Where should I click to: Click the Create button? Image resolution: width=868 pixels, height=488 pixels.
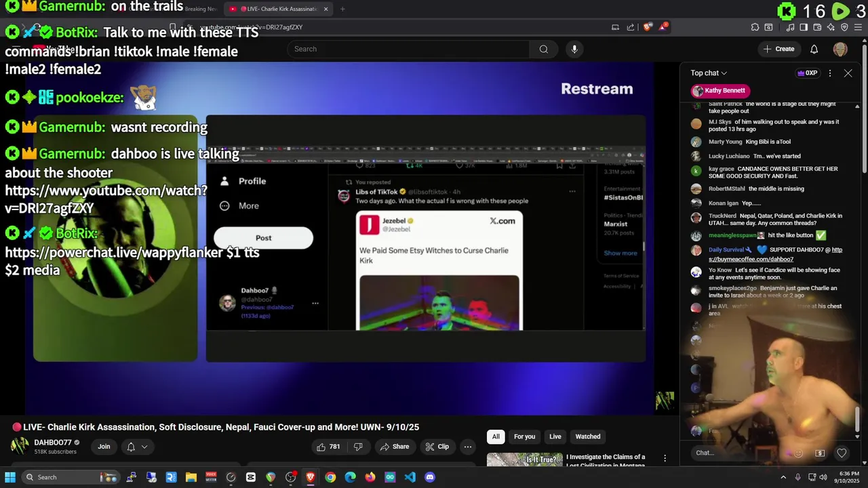778,49
